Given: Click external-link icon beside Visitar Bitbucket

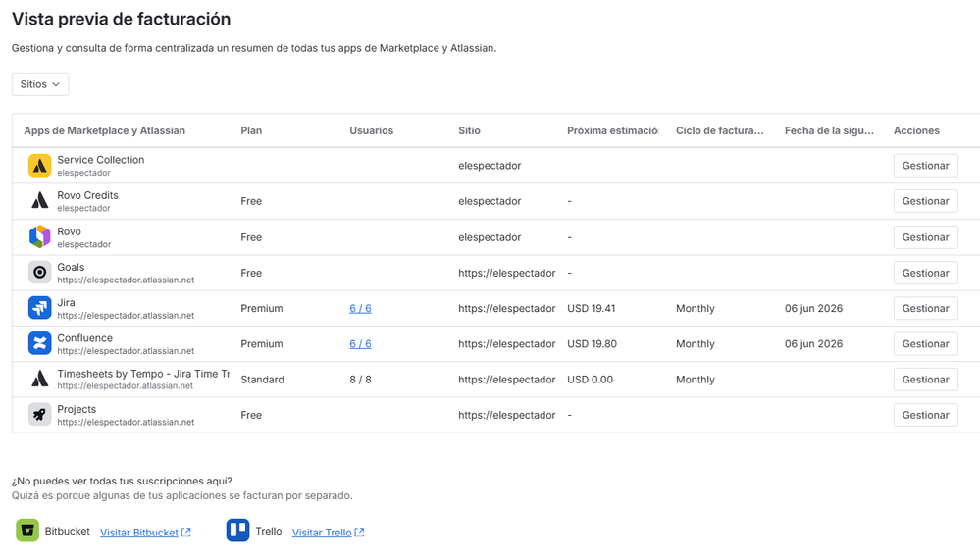Looking at the screenshot, I should point(185,533).
